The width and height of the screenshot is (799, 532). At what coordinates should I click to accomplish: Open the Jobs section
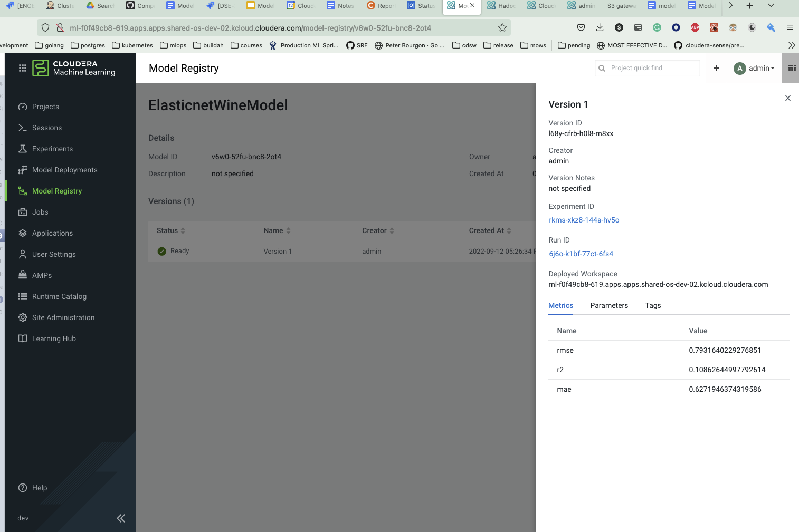click(x=40, y=212)
